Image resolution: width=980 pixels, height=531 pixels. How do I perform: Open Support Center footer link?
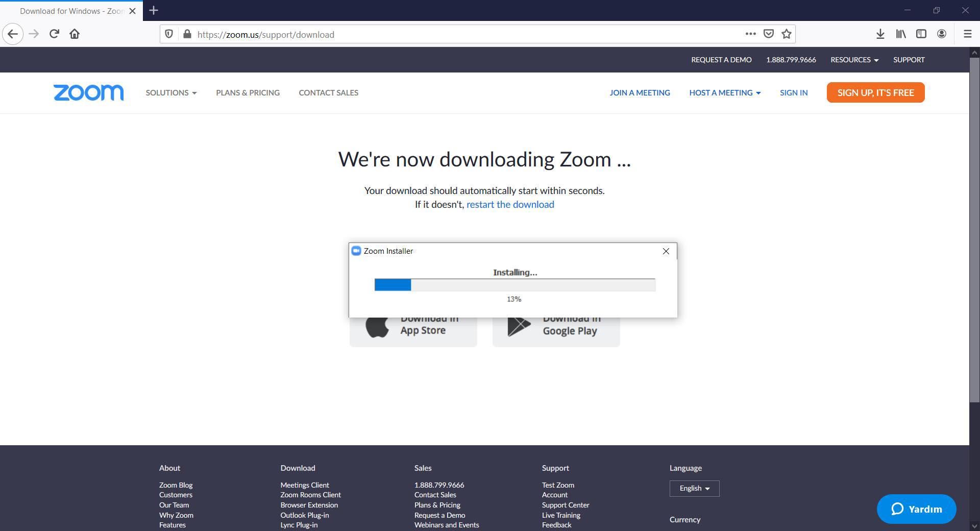566,505
